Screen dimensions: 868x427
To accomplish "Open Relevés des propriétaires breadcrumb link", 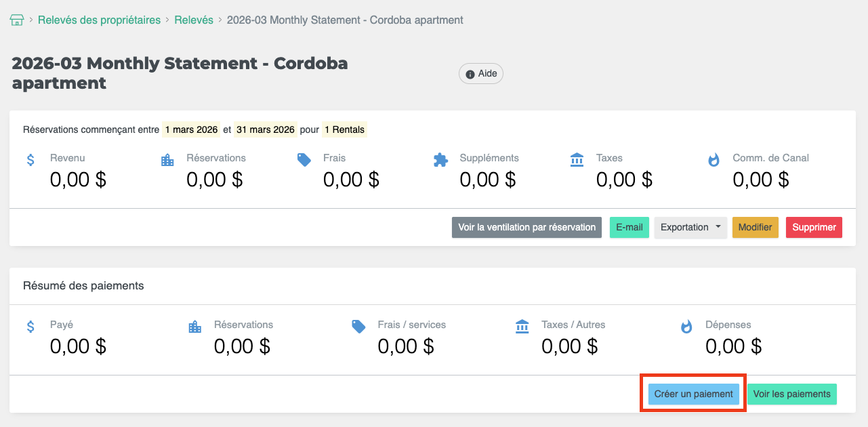I will 99,20.
